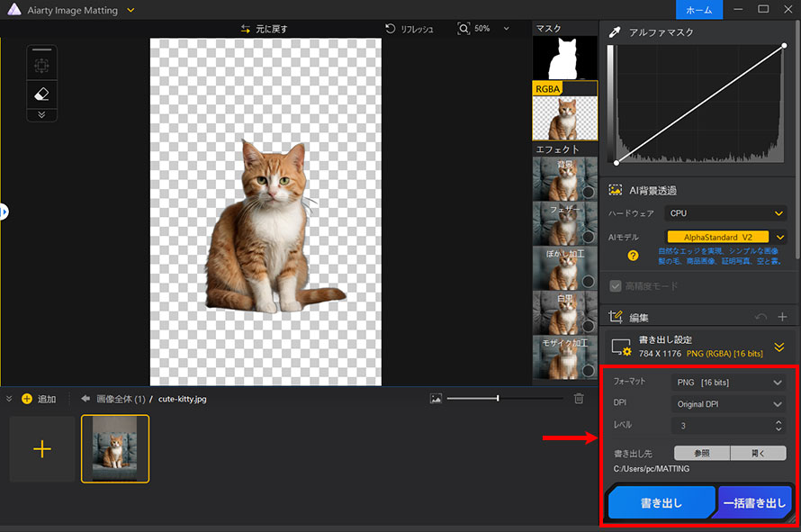Image resolution: width=801 pixels, height=532 pixels.
Task: Select the Eraser tool
Action: 41,94
